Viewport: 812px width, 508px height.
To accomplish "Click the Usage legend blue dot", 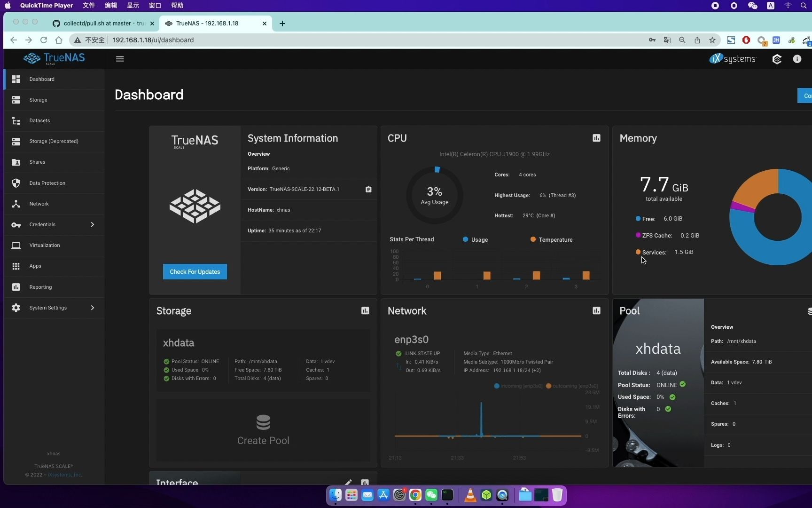I will 465,239.
